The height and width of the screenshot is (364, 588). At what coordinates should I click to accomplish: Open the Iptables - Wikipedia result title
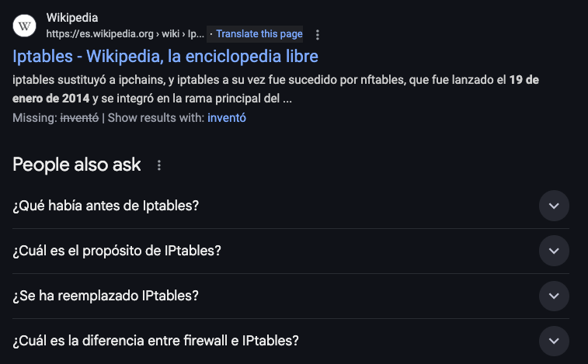point(165,57)
